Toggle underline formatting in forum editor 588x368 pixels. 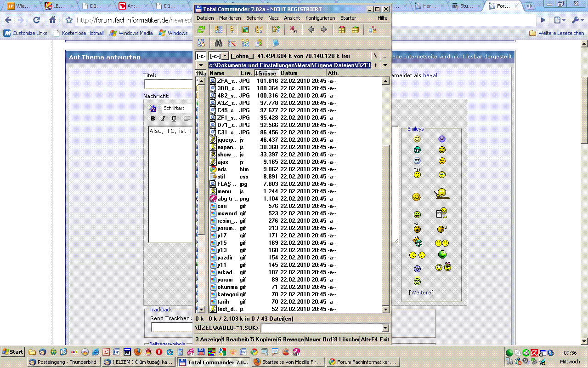click(x=174, y=119)
